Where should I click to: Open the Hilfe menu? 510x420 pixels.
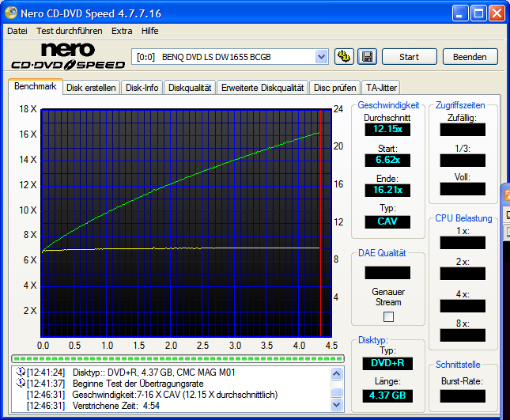(150, 31)
